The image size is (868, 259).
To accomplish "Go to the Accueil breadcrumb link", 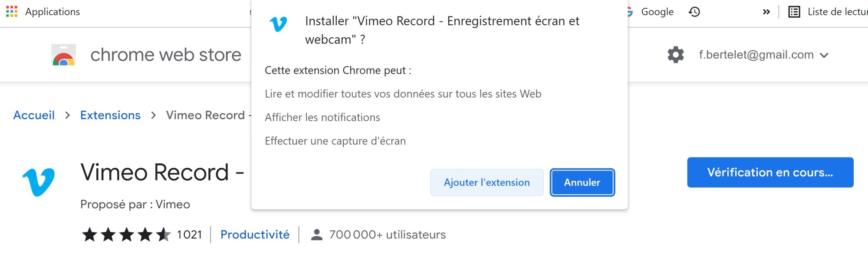I will [34, 115].
